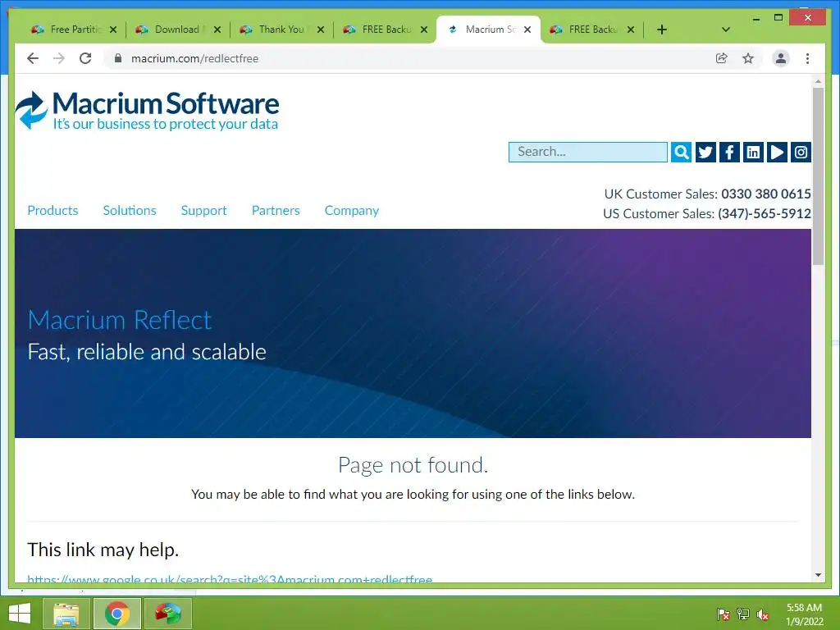View site info via lock icon

point(118,58)
